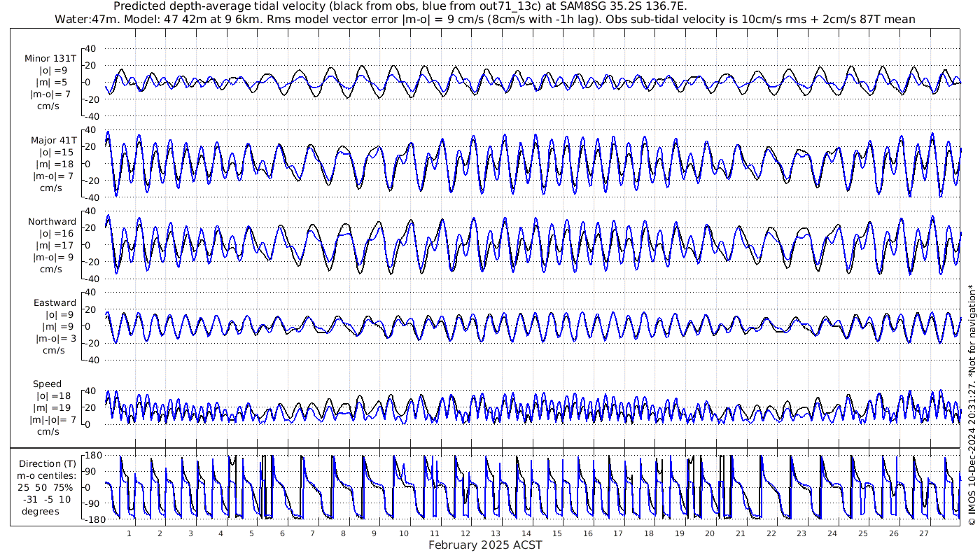
Task: Click the 'February 2025 ACST' axis title
Action: [x=485, y=545]
